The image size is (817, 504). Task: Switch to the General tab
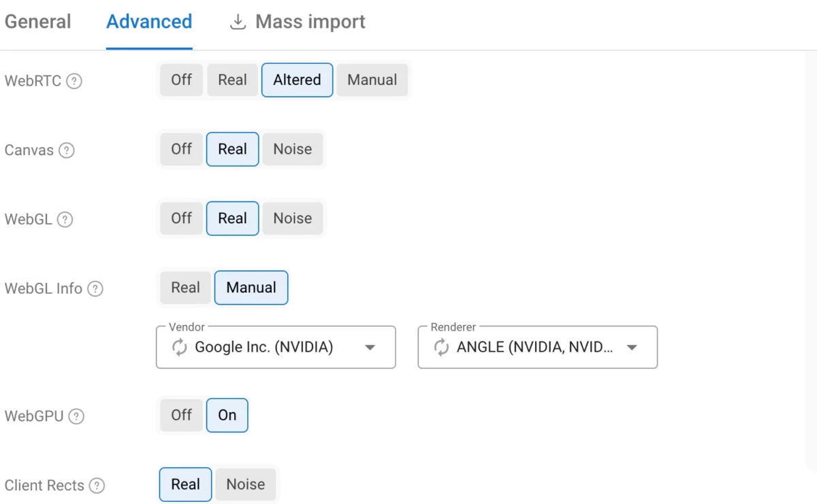tap(37, 22)
